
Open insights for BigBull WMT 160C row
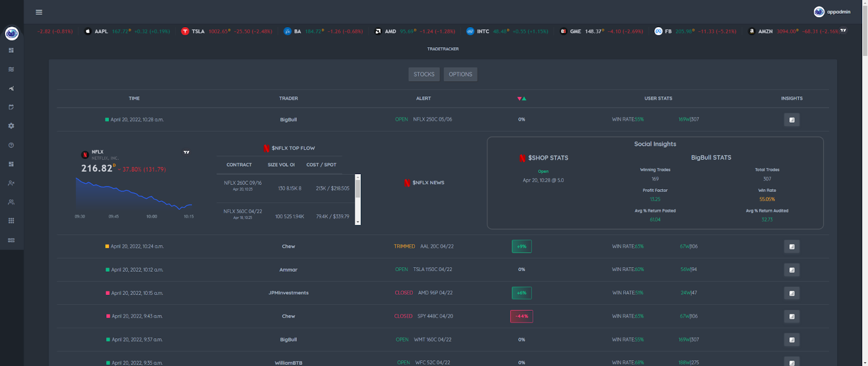[x=792, y=340]
